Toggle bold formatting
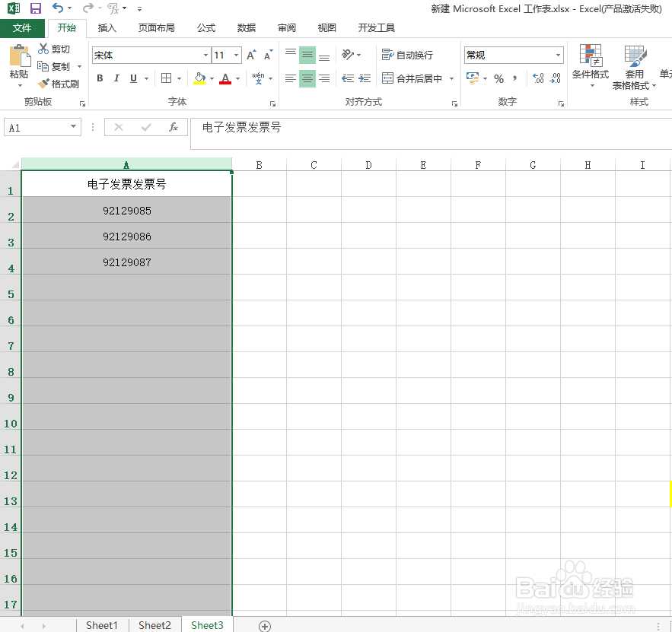The width and height of the screenshot is (672, 632). tap(99, 78)
